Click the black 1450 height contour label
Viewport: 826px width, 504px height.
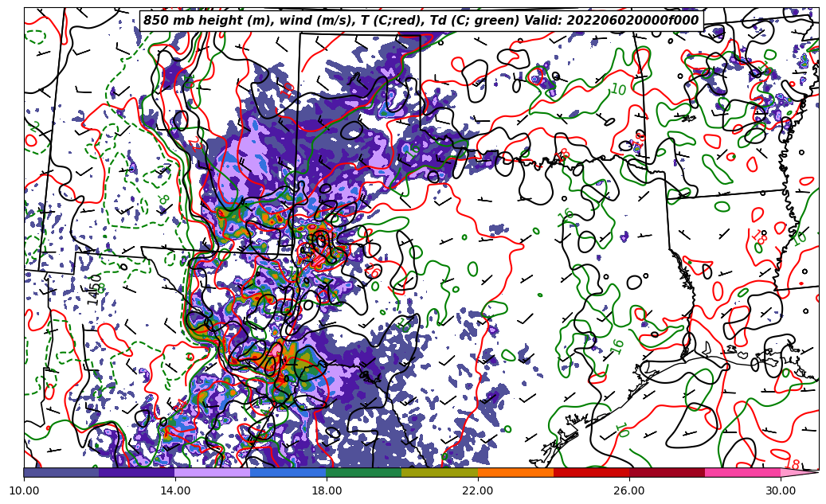click(x=95, y=290)
